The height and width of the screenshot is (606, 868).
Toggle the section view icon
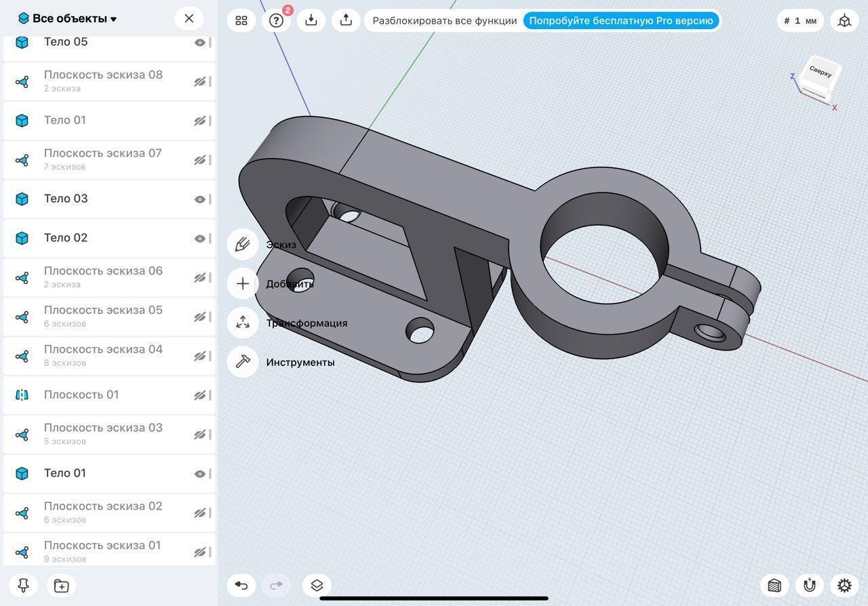[774, 585]
